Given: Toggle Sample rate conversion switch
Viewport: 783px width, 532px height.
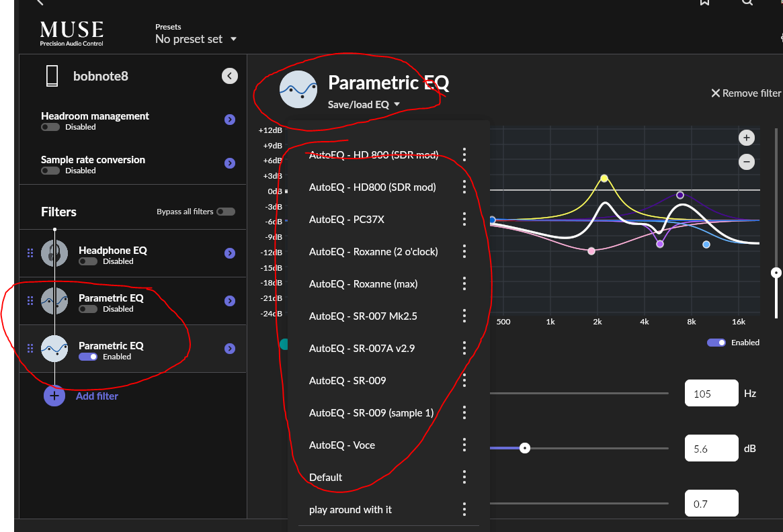Looking at the screenshot, I should 50,171.
